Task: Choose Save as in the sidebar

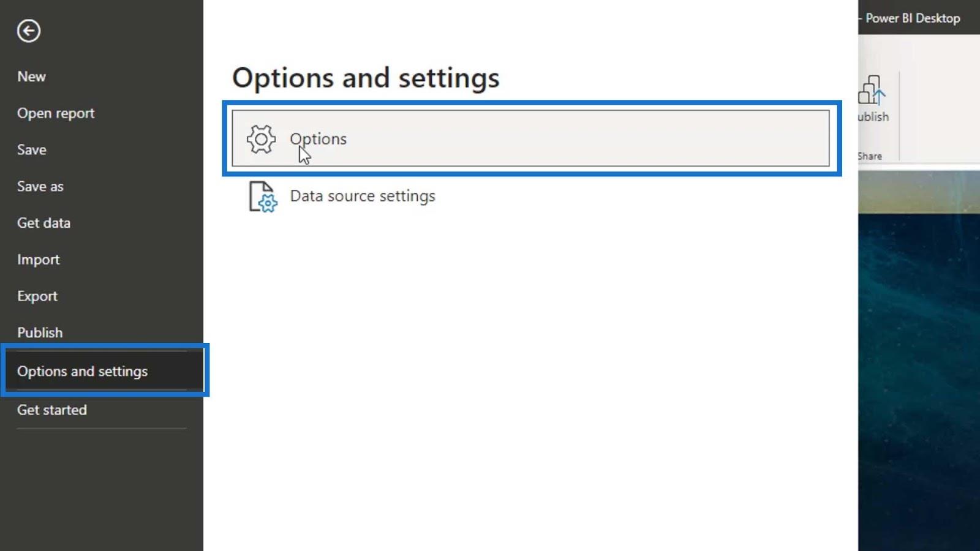Action: pos(40,187)
